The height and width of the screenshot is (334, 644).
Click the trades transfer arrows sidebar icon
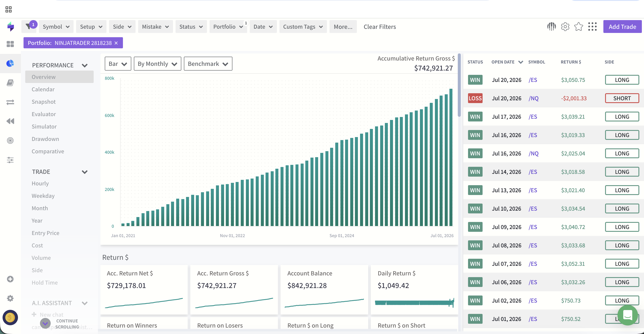(x=10, y=102)
